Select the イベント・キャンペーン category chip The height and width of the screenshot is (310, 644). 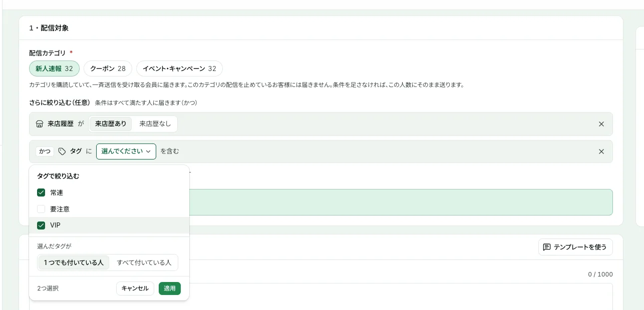[x=179, y=68]
